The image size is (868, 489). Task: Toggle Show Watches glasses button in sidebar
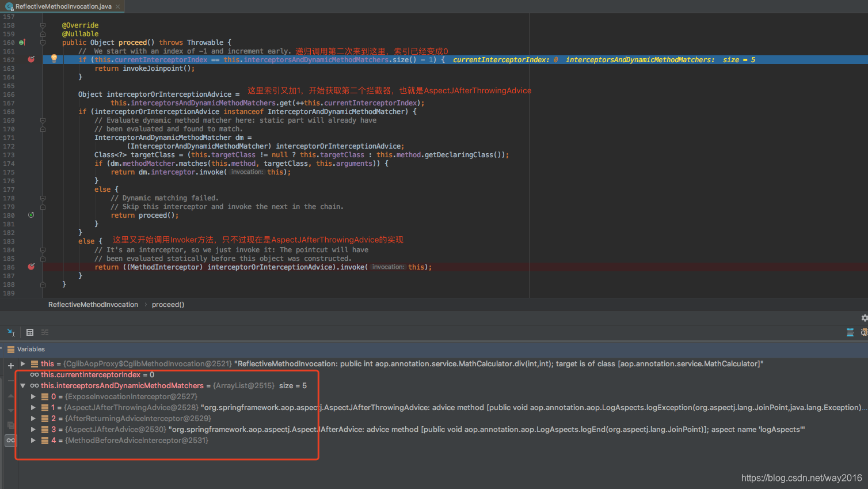pyautogui.click(x=10, y=440)
